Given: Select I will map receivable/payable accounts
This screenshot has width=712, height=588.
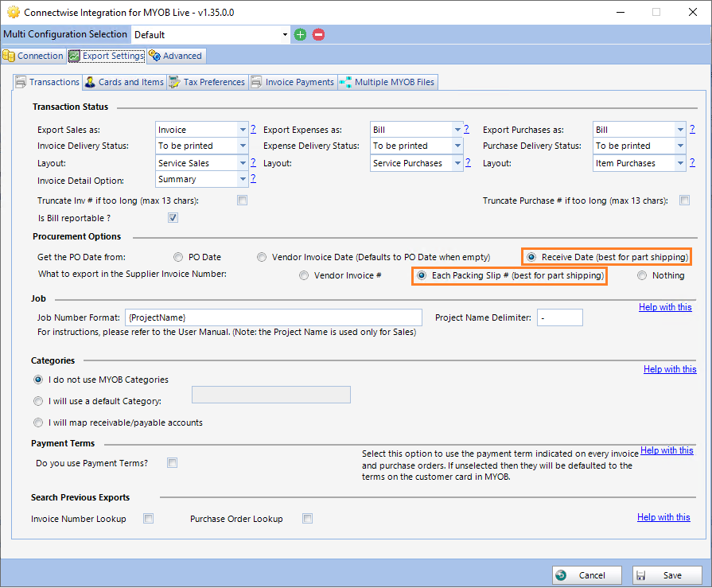Looking at the screenshot, I should [x=38, y=423].
